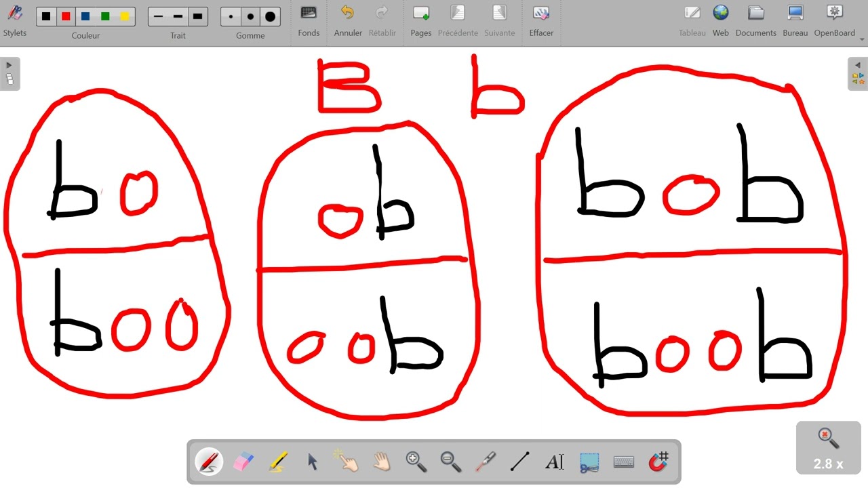Open the Fonds background options
The height and width of the screenshot is (488, 868).
(x=309, y=20)
